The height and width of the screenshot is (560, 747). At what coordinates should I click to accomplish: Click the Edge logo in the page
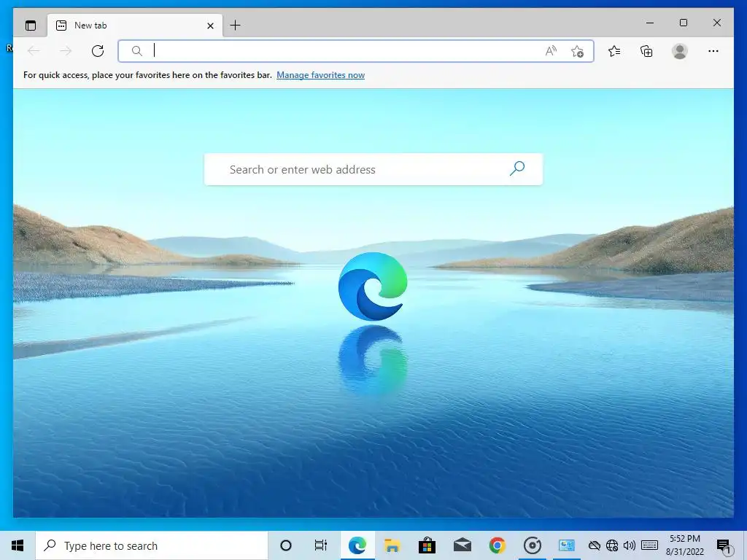[x=373, y=286]
